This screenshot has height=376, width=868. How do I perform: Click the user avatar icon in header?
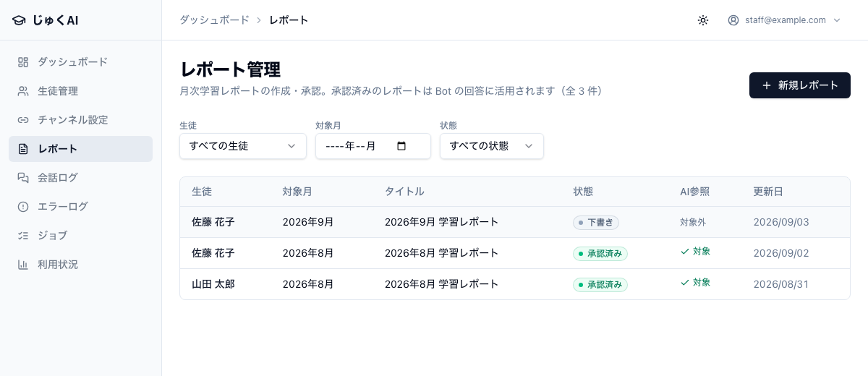click(x=733, y=20)
